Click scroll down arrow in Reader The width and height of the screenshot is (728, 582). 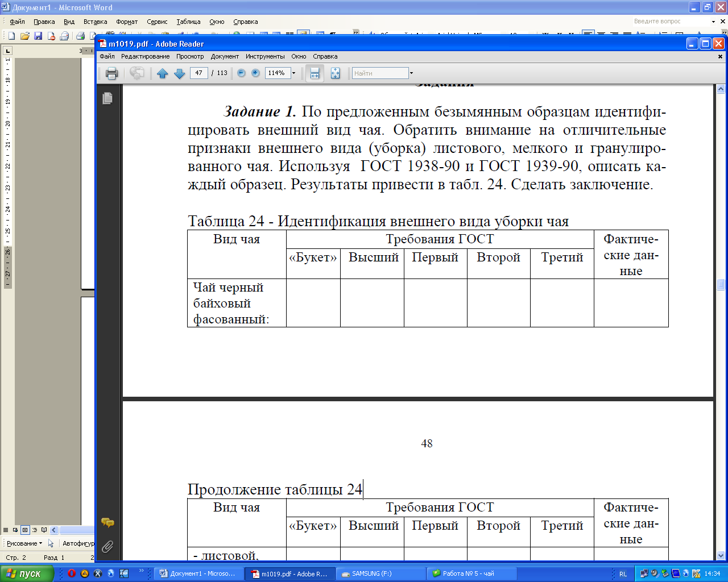click(721, 555)
